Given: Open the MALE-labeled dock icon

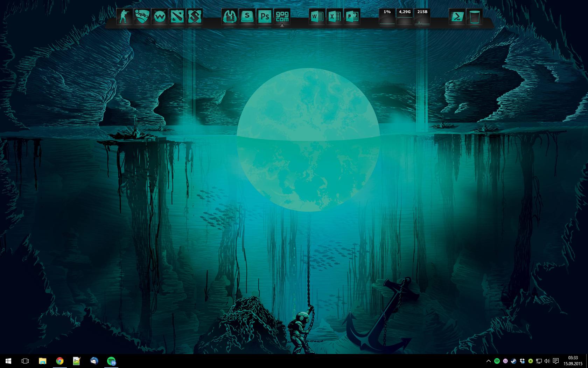Looking at the screenshot, I should [x=230, y=16].
